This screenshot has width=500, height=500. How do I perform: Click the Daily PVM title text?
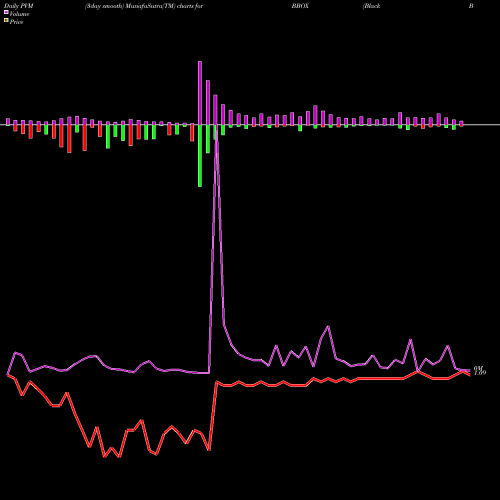click(x=19, y=6)
